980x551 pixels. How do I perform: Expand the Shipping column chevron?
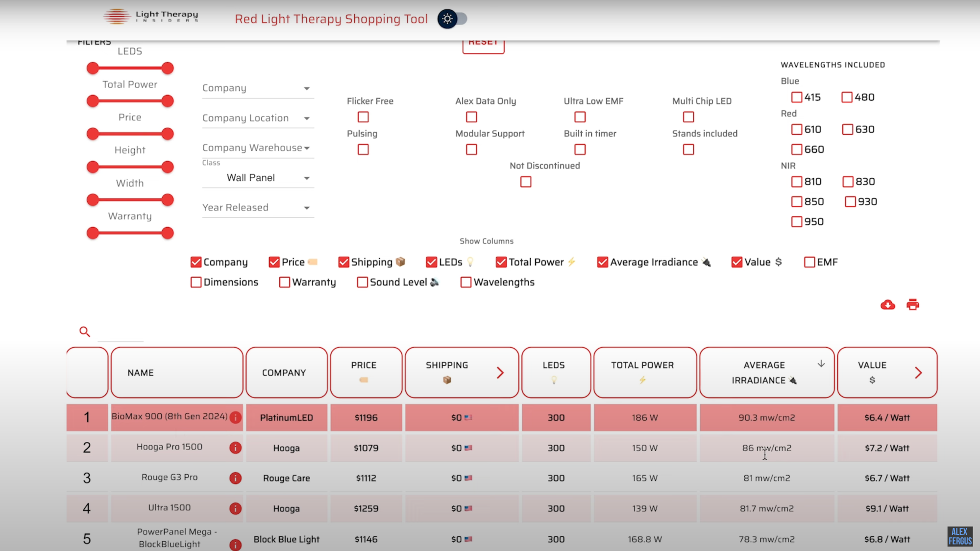tap(500, 373)
